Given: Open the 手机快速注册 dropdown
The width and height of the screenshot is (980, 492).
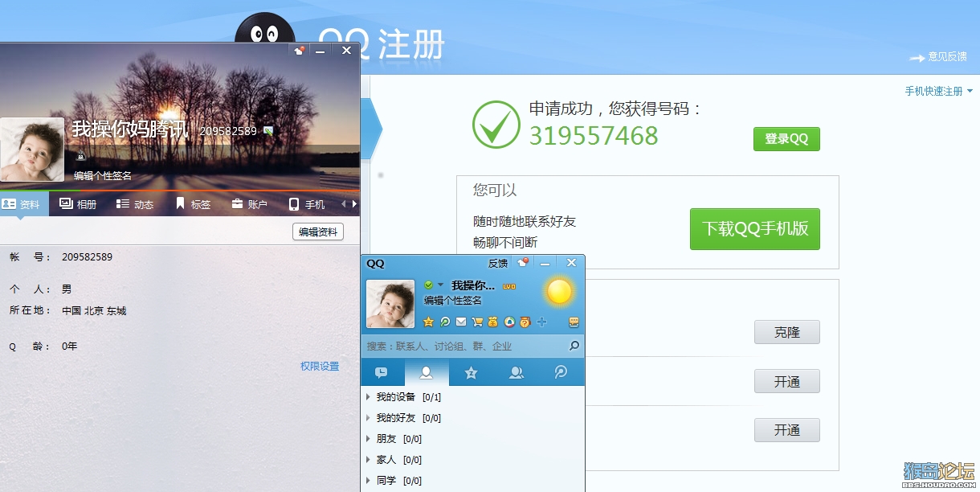Looking at the screenshot, I should tap(938, 92).
